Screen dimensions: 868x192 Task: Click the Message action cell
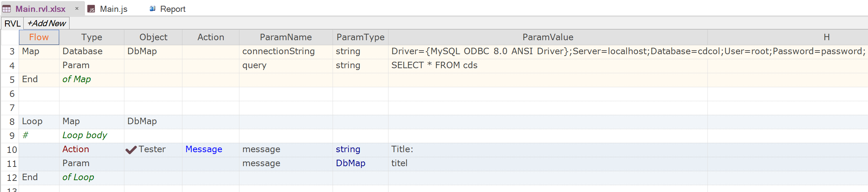tap(204, 149)
